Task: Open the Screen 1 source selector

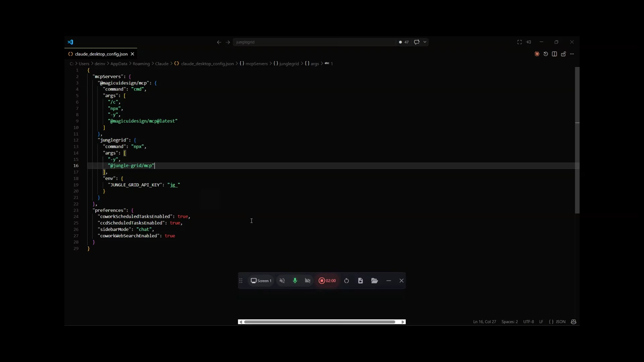Action: click(x=261, y=281)
